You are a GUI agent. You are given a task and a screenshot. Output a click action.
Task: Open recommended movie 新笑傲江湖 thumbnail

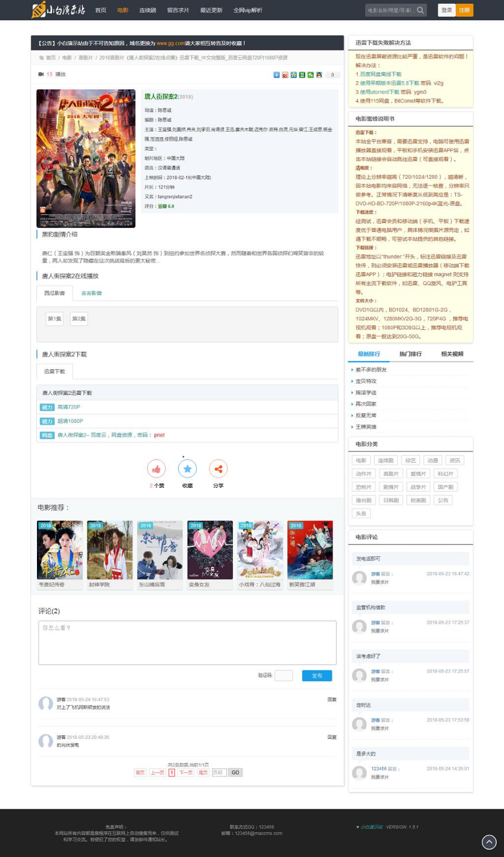pyautogui.click(x=310, y=550)
